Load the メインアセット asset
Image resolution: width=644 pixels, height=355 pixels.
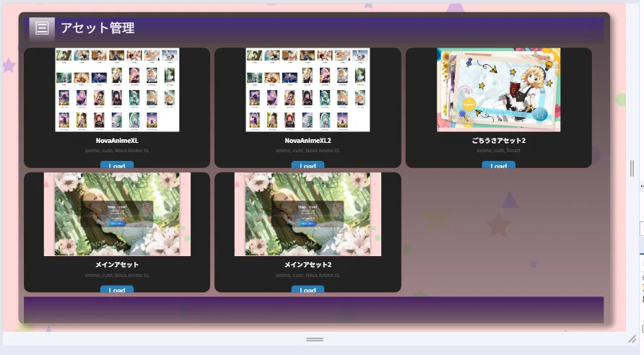coord(117,290)
